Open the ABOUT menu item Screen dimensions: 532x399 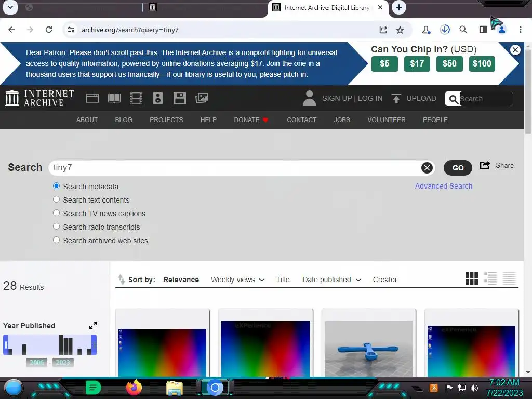[87, 120]
